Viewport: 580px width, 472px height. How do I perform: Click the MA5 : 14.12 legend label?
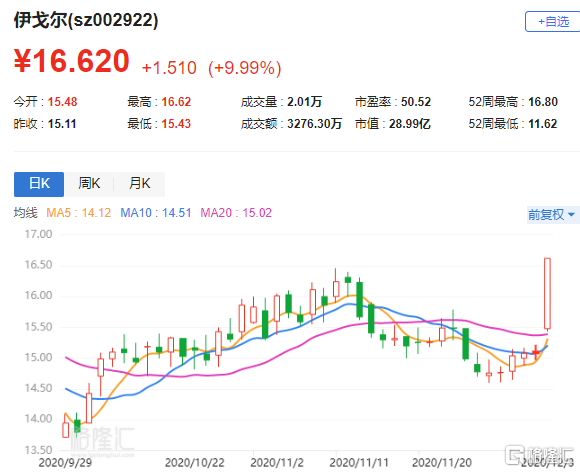(78, 213)
